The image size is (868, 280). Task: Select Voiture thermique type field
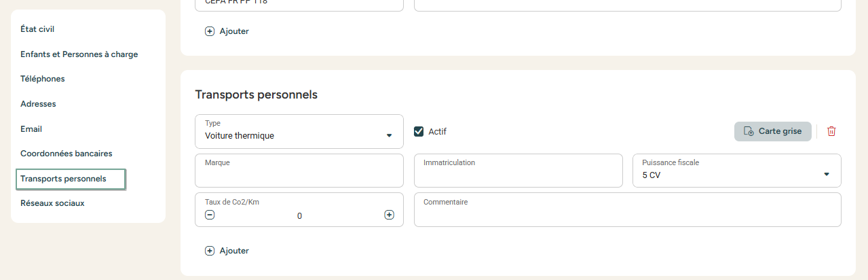(x=299, y=131)
